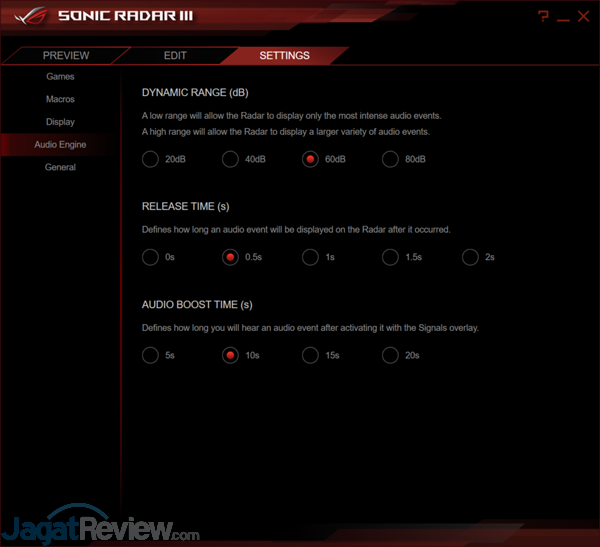The height and width of the screenshot is (547, 600).
Task: Click the DYNAMIC RANGE (dB) heading
Action: pos(195,93)
